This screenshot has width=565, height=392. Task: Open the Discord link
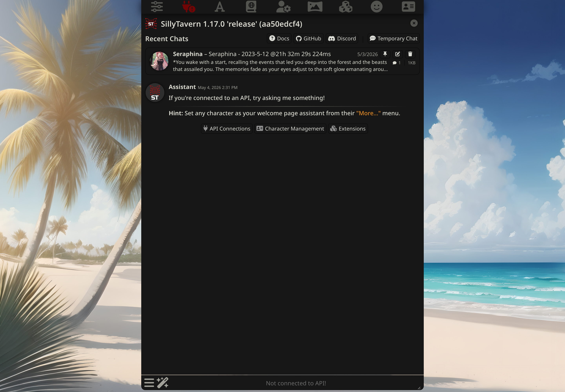point(342,39)
